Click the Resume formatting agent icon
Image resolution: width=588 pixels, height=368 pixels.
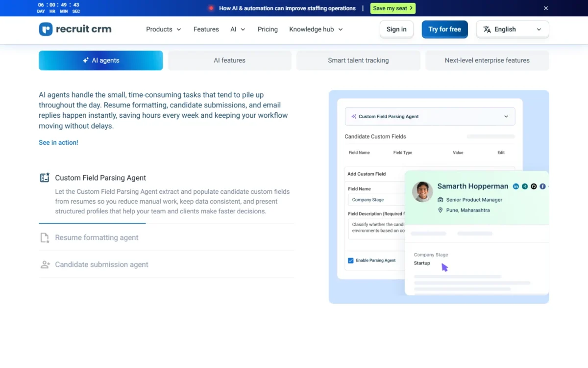(x=45, y=237)
